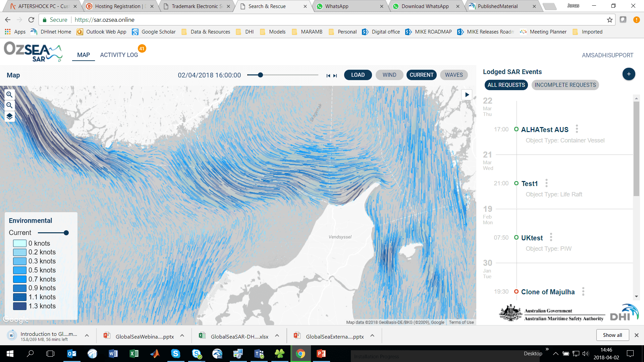Switch to the ACTIVITY LOG tab
This screenshot has width=644, height=362.
click(x=119, y=55)
